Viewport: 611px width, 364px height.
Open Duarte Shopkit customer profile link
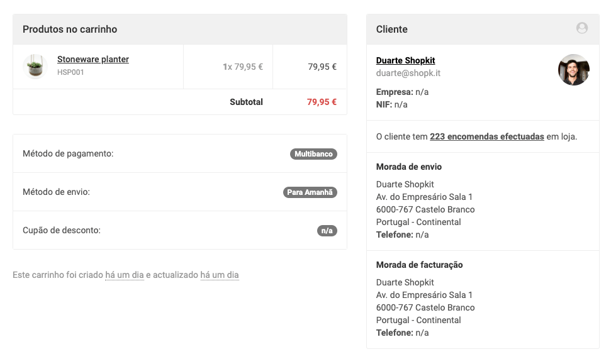[405, 60]
